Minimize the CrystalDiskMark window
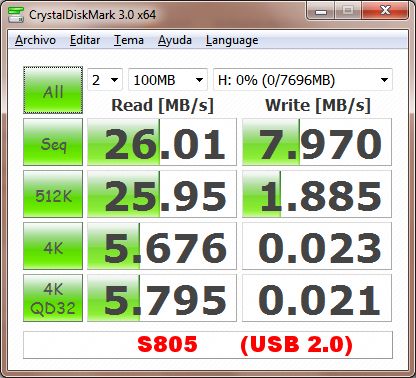 321,12
